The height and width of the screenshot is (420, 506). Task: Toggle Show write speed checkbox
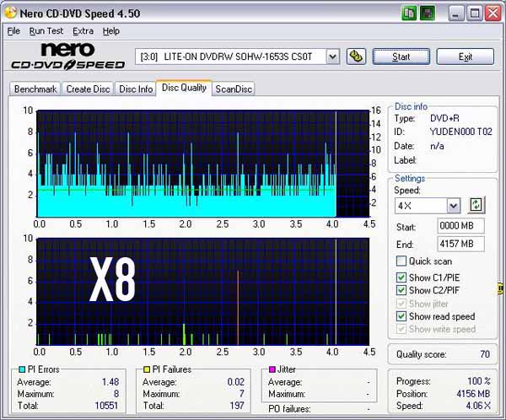click(x=401, y=329)
